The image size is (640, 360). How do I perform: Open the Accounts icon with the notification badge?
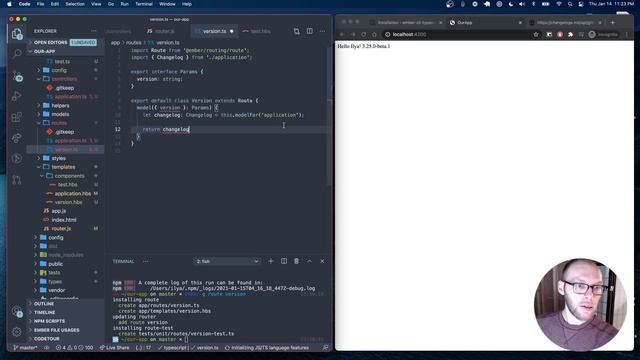tap(17, 312)
